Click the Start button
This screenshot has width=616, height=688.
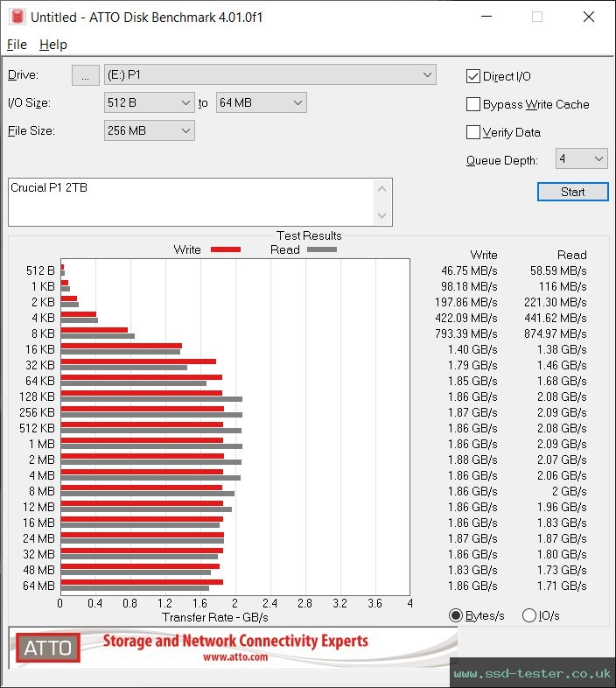click(572, 192)
